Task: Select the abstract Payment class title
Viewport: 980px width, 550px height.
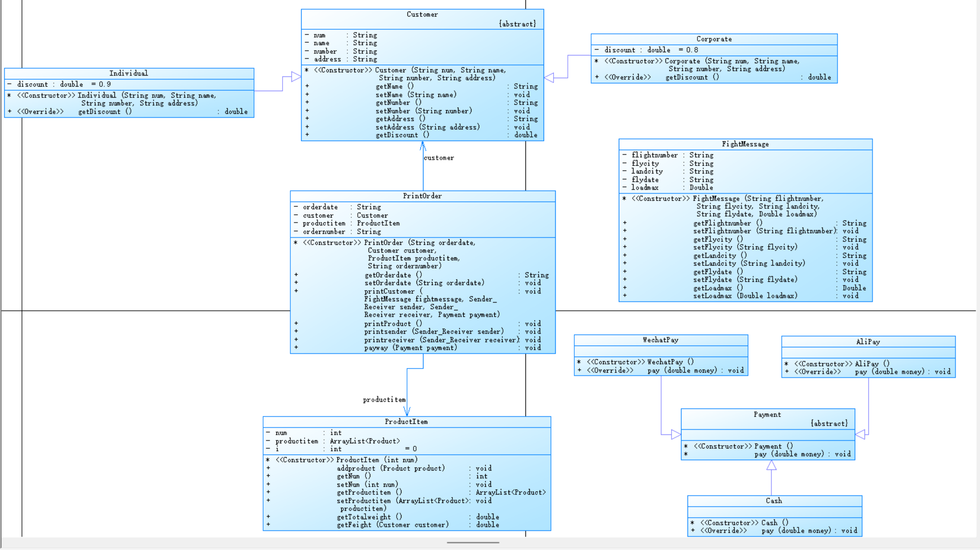Action: click(767, 414)
